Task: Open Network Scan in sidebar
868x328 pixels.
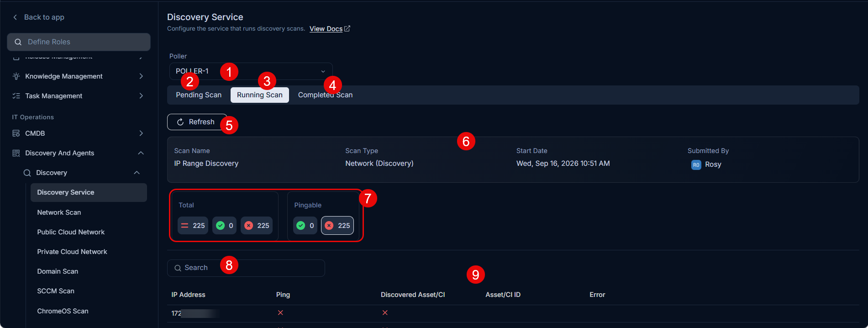Action: [x=59, y=212]
